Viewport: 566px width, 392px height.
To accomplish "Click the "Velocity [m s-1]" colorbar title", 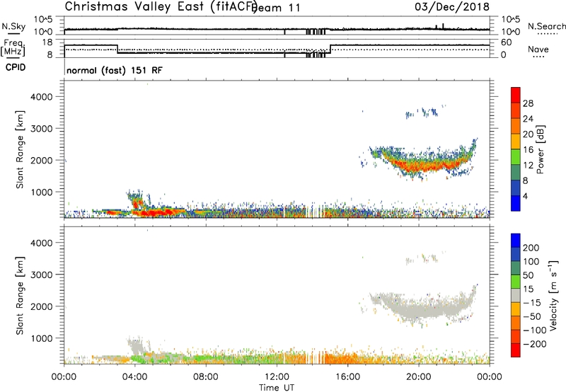I will point(553,296).
